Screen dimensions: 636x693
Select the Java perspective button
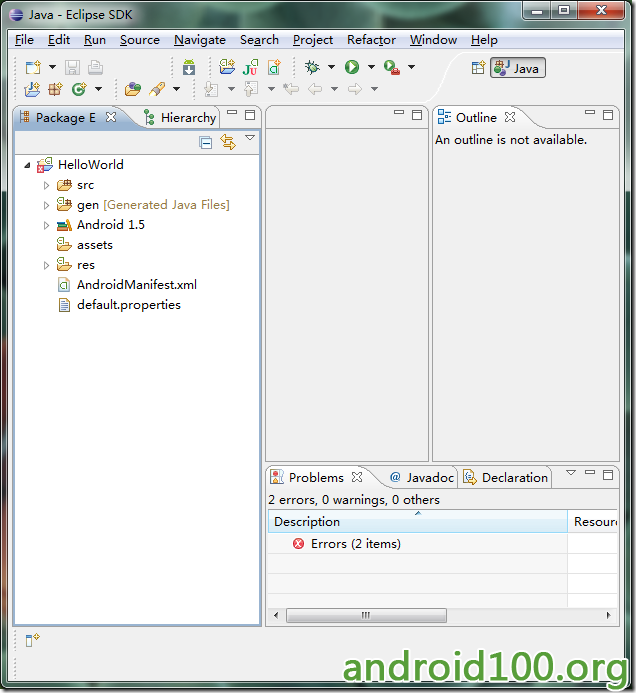click(518, 68)
